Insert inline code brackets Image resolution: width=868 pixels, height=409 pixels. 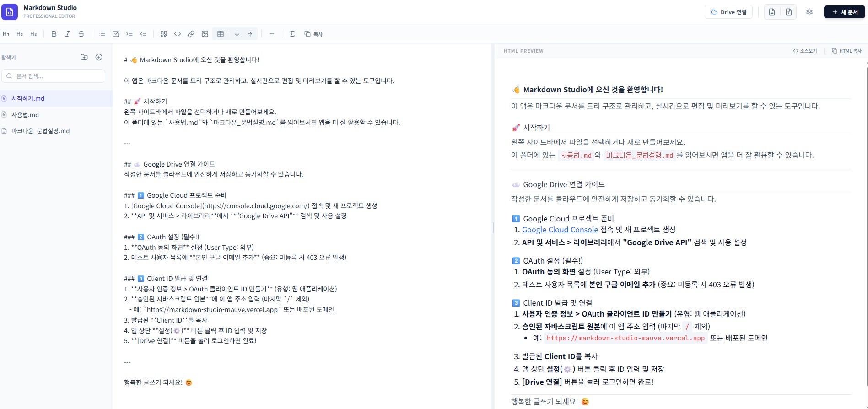click(178, 34)
